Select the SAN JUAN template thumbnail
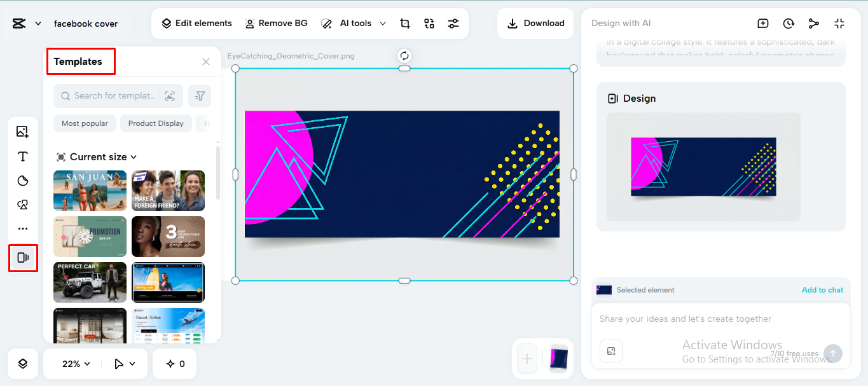This screenshot has width=868, height=386. pyautogui.click(x=90, y=190)
